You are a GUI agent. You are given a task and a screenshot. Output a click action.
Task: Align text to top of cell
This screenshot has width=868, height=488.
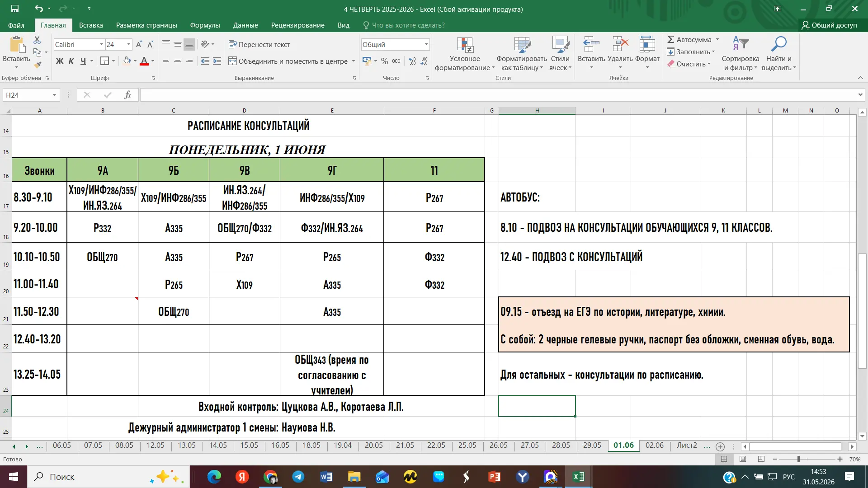pos(166,44)
